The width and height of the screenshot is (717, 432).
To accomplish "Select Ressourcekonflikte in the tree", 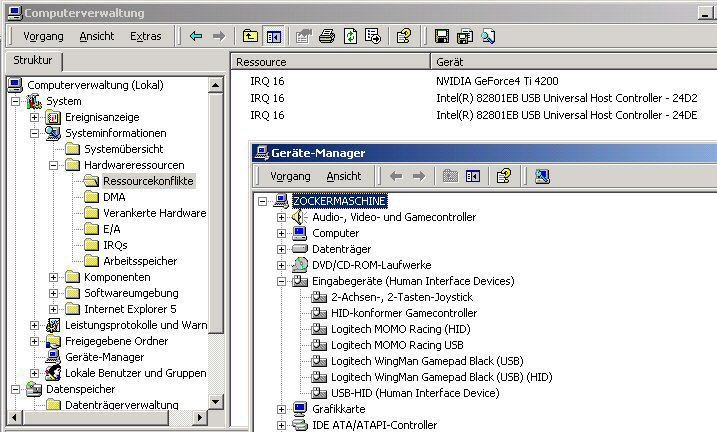I will tap(148, 181).
